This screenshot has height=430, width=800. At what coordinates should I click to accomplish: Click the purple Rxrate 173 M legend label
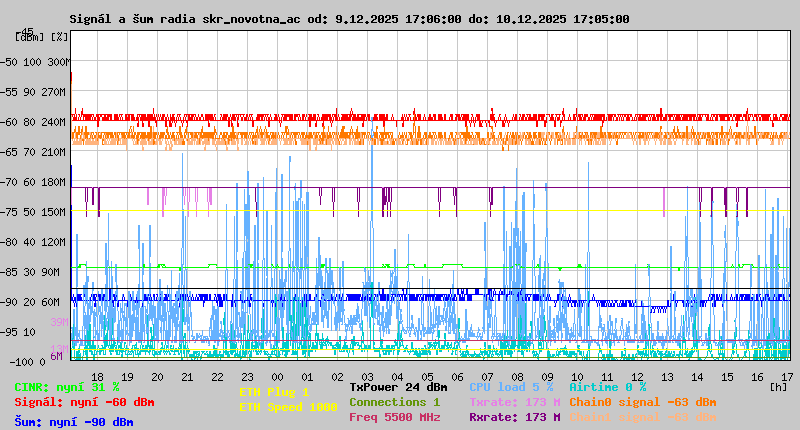click(514, 417)
